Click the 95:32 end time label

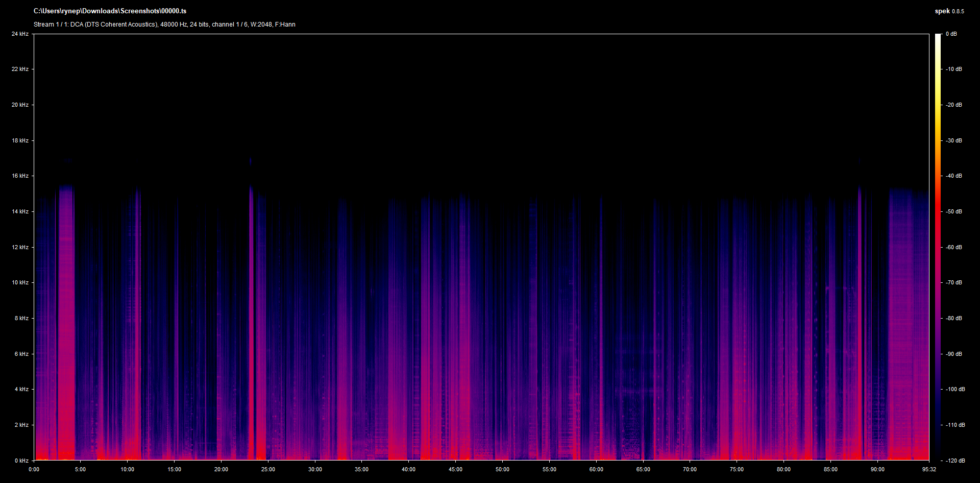coord(929,470)
